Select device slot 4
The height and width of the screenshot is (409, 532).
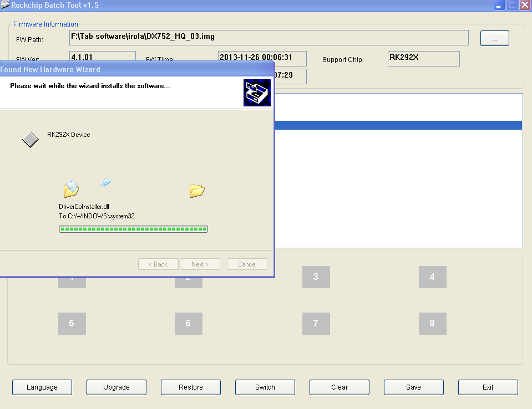432,277
